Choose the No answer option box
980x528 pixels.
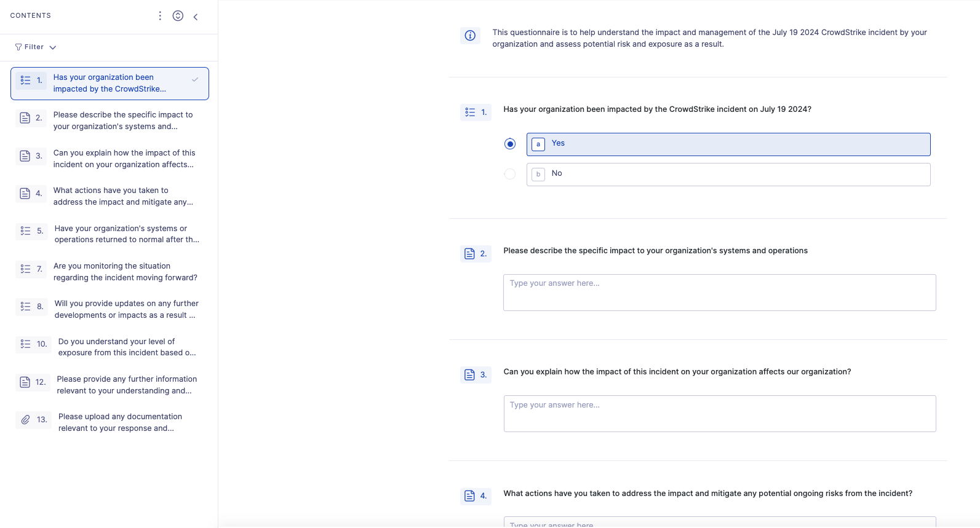coord(728,175)
